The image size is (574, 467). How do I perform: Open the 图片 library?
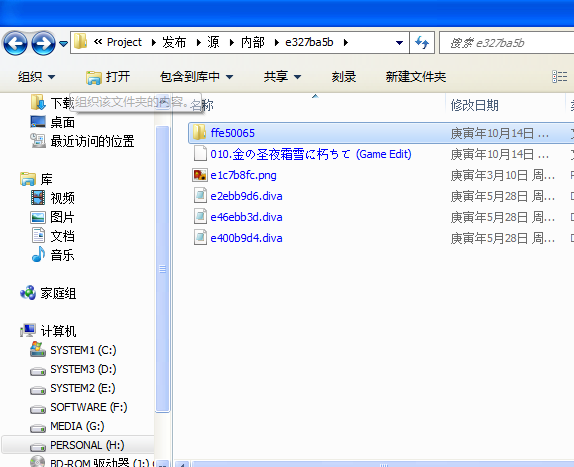(52, 217)
